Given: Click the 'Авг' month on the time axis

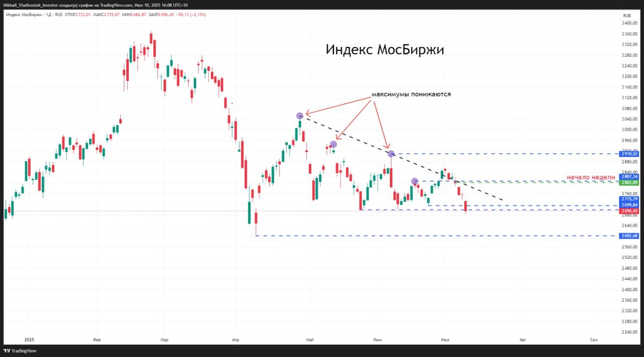Looking at the screenshot, I should (522, 340).
